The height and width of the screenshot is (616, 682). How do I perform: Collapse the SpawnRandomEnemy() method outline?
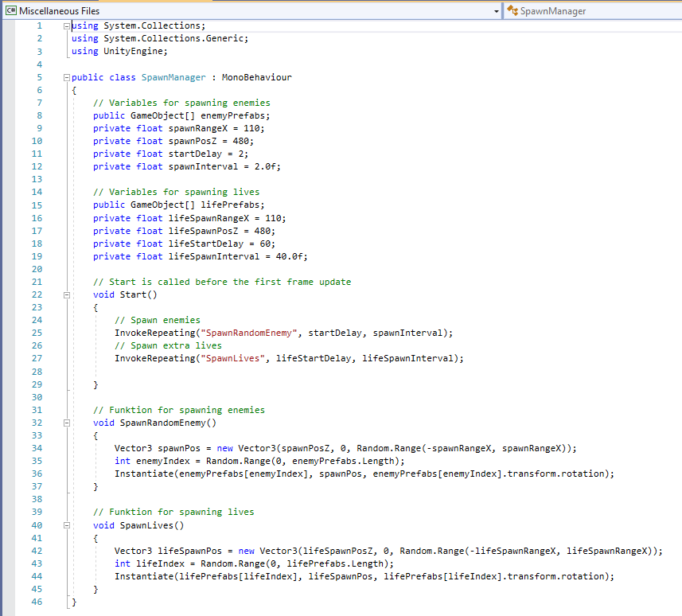click(x=67, y=423)
